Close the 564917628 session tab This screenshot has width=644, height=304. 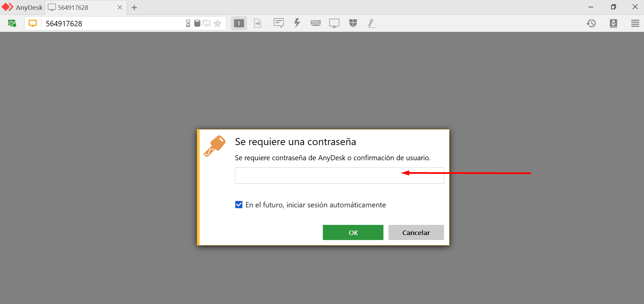coord(120,7)
